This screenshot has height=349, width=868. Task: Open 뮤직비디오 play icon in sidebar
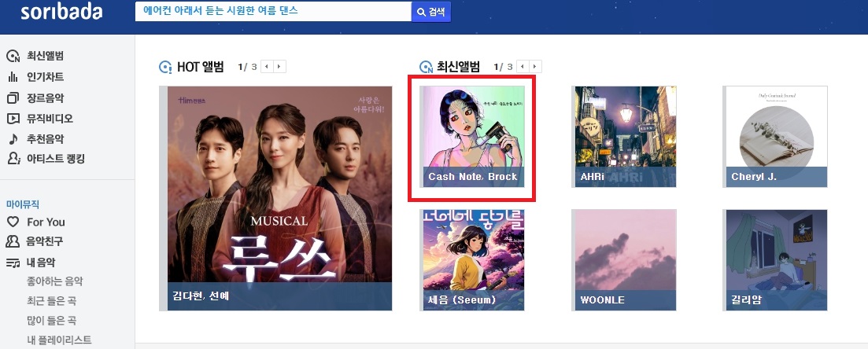point(13,119)
